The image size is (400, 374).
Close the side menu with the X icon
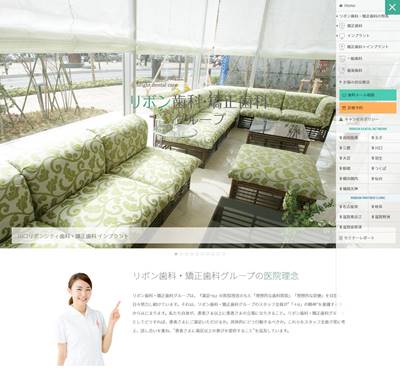coord(392,7)
